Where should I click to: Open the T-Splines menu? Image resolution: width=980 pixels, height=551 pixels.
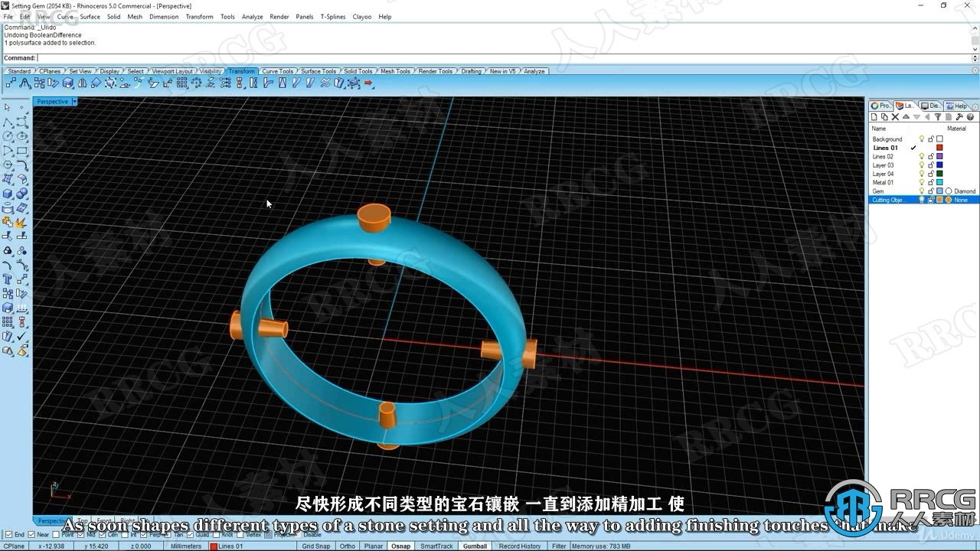point(333,16)
